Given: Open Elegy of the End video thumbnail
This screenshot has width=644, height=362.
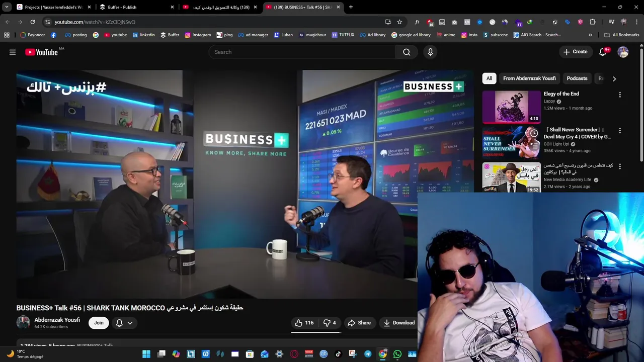Looking at the screenshot, I should point(511,107).
